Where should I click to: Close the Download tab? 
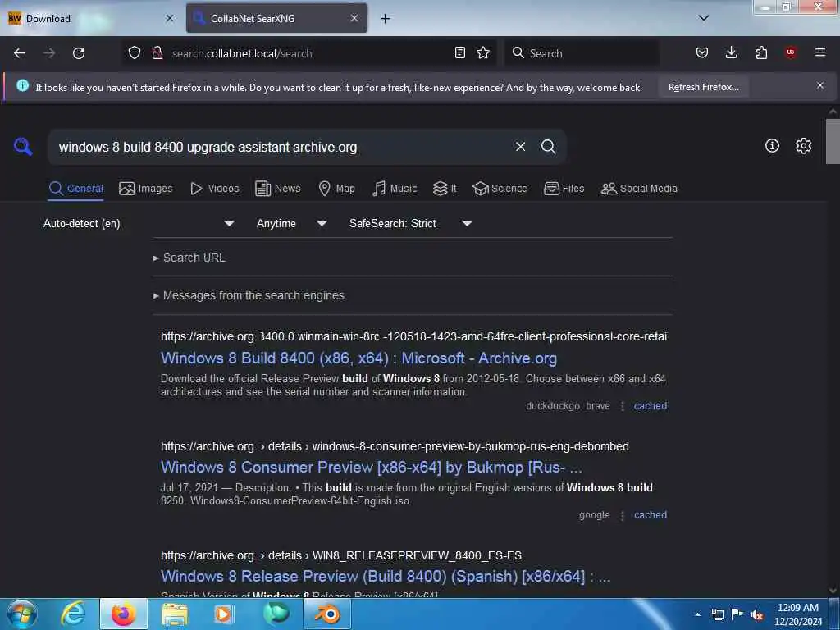[169, 18]
